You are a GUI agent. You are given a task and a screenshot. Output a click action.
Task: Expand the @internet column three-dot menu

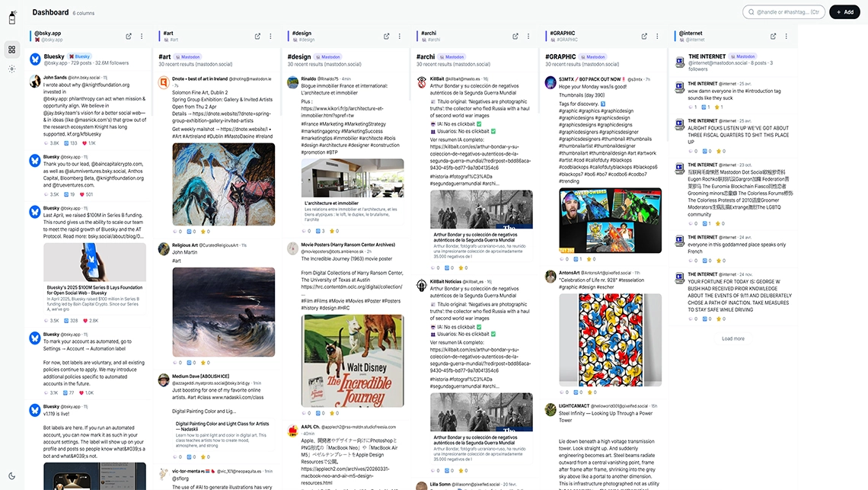pyautogui.click(x=787, y=36)
